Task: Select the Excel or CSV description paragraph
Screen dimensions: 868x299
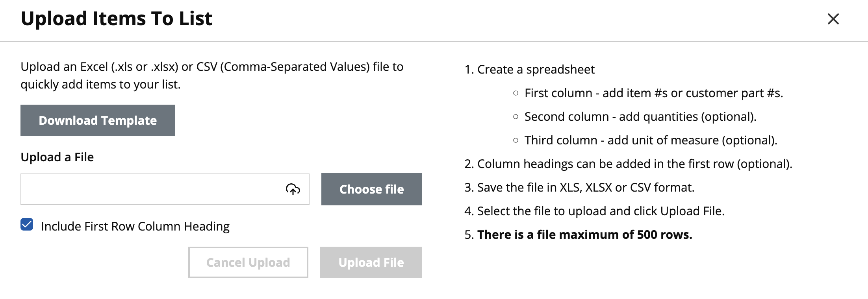Action: 212,76
